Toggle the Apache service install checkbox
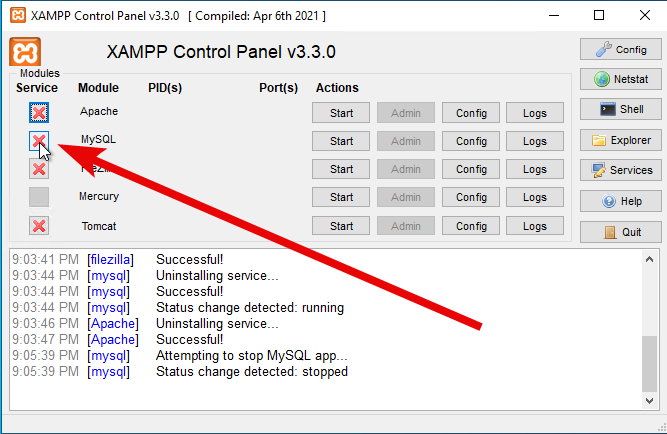This screenshot has width=667, height=434. (39, 112)
